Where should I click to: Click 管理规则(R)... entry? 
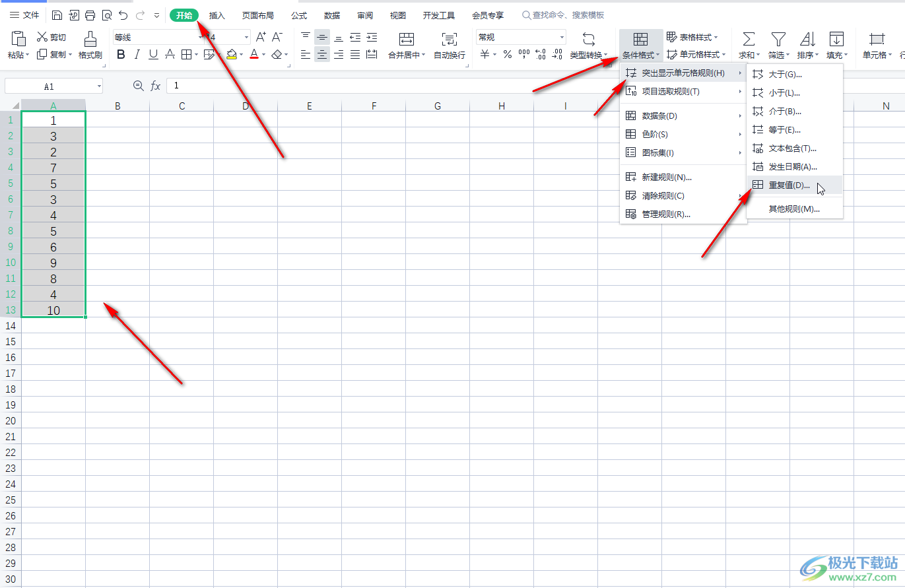pyautogui.click(x=683, y=214)
